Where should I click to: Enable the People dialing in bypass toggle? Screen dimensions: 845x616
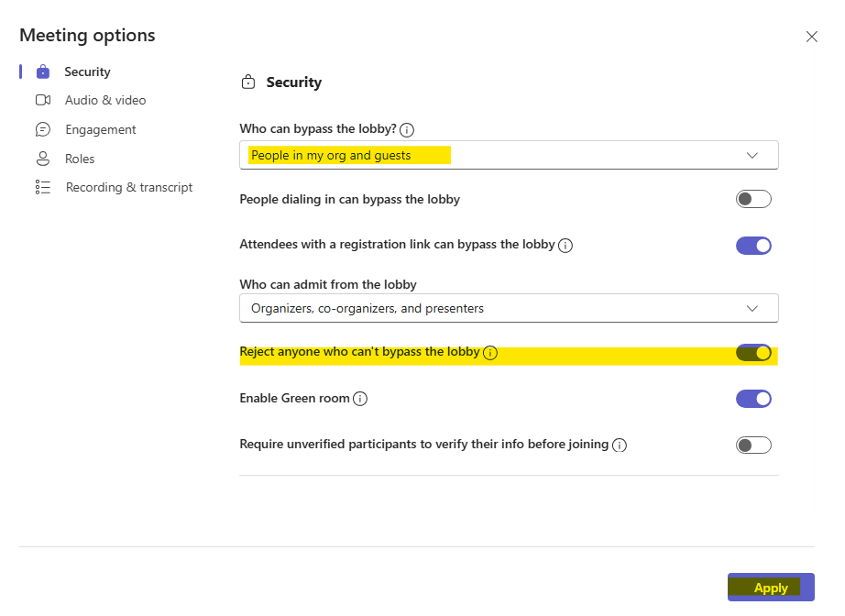pos(753,199)
